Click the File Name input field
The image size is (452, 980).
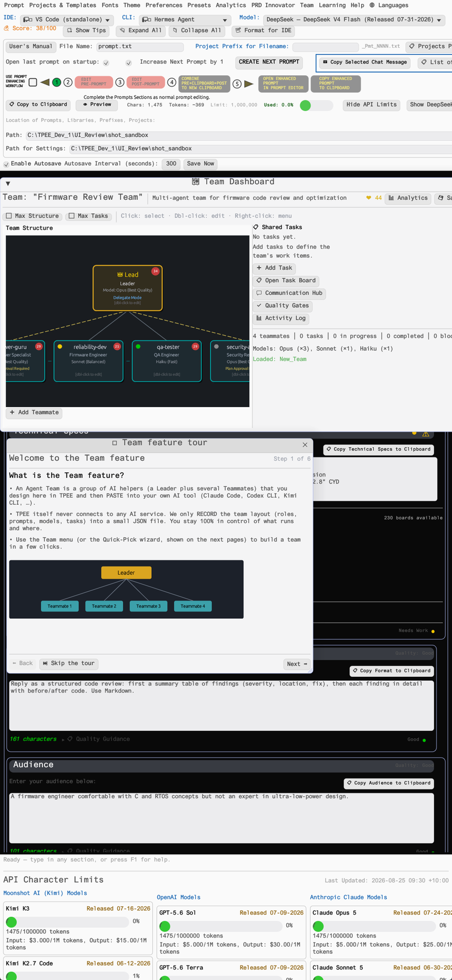(x=140, y=47)
